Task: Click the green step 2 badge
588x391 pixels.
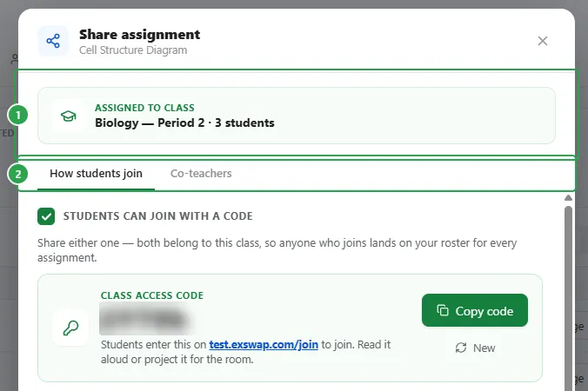Action: tap(17, 174)
